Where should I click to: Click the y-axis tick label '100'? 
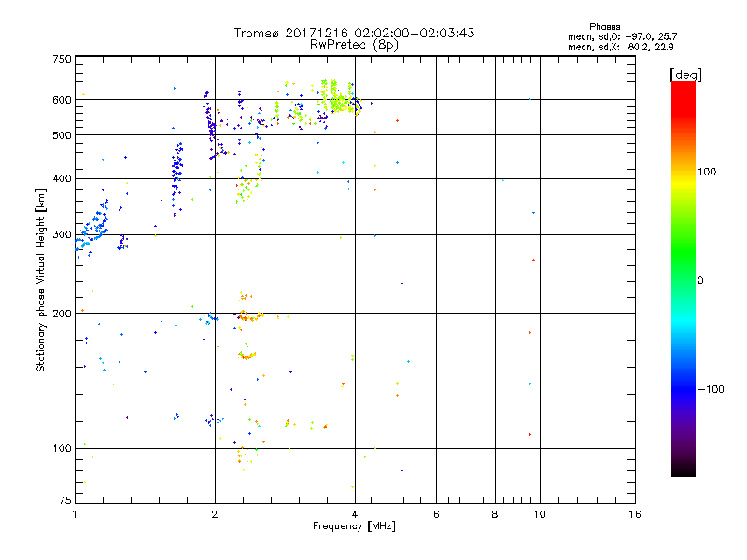(x=62, y=449)
